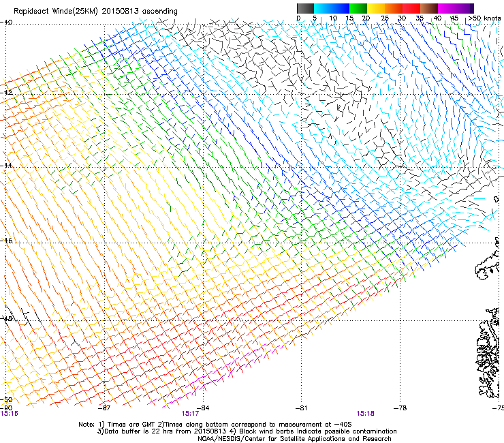This screenshot has height=443, width=504.
Task: Click the "-42" latitude axis label
Action: coord(6,93)
